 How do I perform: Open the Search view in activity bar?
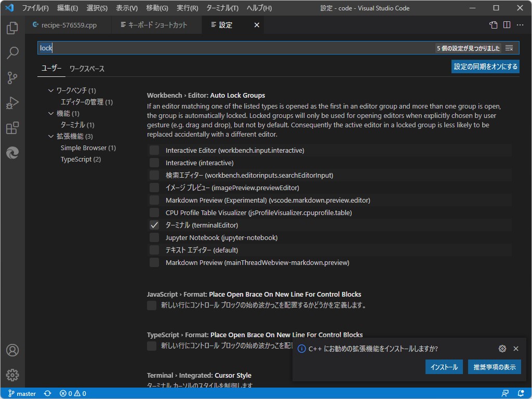click(x=12, y=52)
